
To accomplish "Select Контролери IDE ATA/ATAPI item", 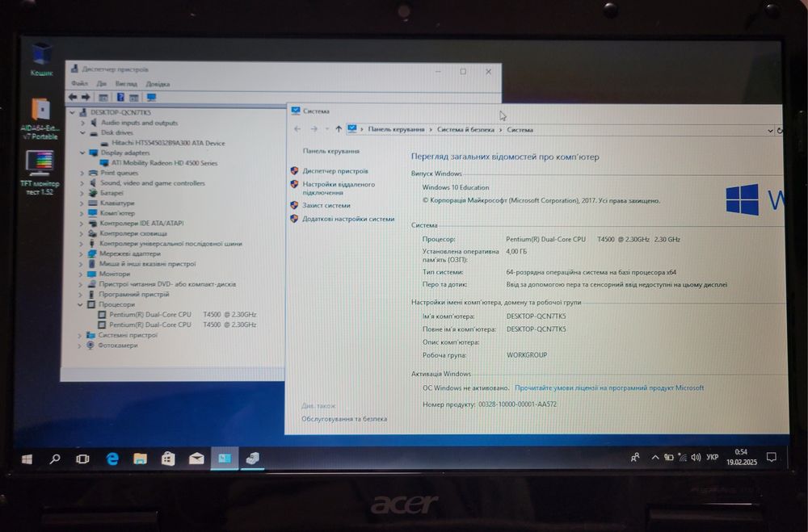I will click(x=141, y=224).
